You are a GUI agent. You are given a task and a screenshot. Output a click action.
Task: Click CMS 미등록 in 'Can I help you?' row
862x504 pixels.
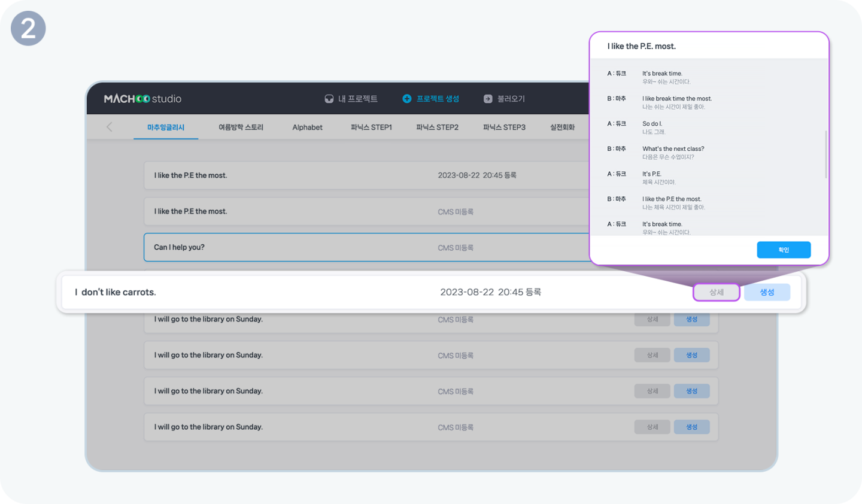(456, 248)
